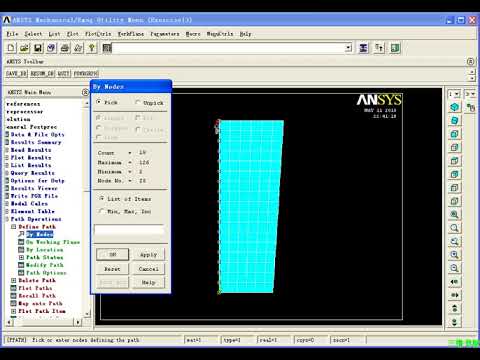Click the Open ANSYS File icon
The width and height of the screenshot is (480, 360).
point(24,48)
